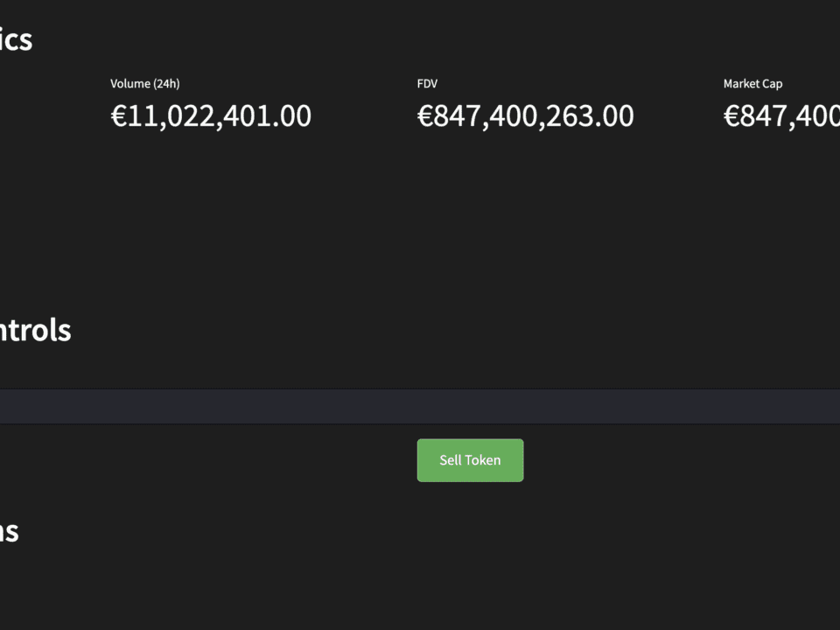The image size is (840, 630).
Task: Select the Volume (24h) label
Action: pyautogui.click(x=144, y=84)
